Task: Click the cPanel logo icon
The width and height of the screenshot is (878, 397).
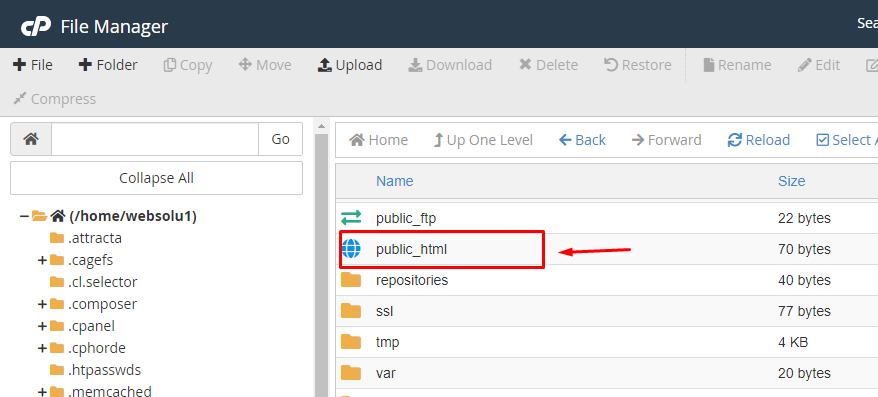Action: [x=36, y=26]
